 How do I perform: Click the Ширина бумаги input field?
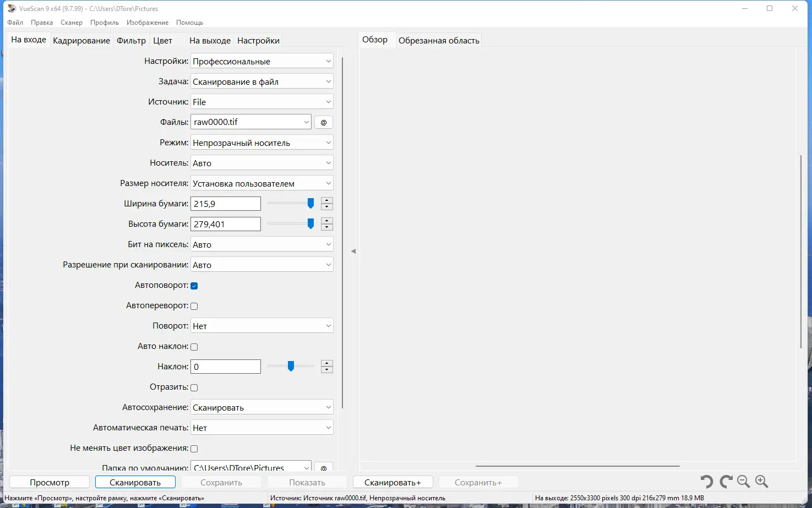[x=226, y=204]
